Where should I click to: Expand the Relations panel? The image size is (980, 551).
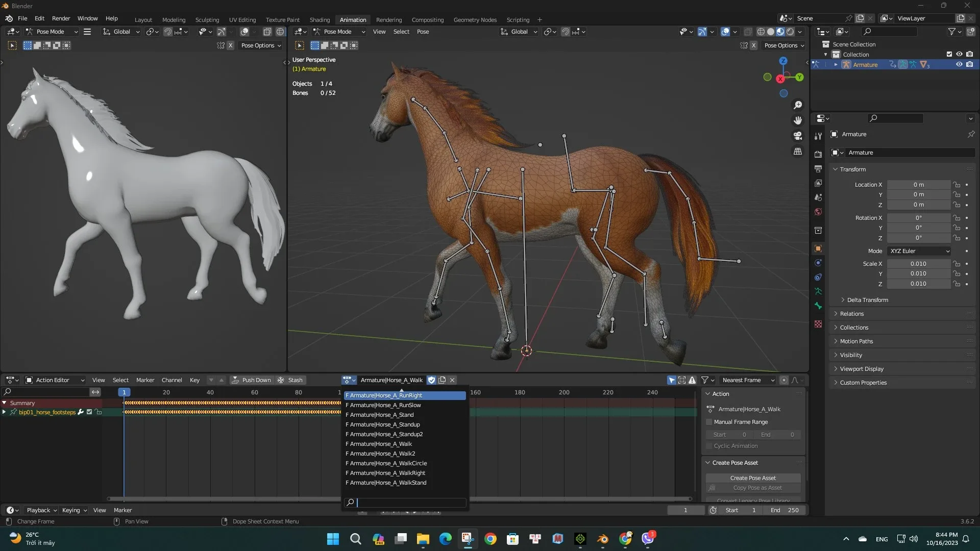851,314
